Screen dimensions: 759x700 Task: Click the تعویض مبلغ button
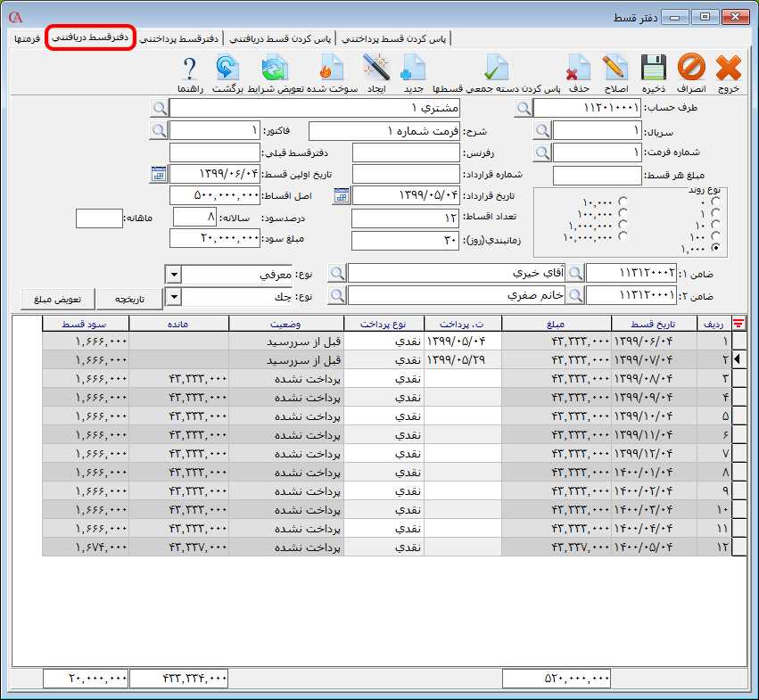58,296
